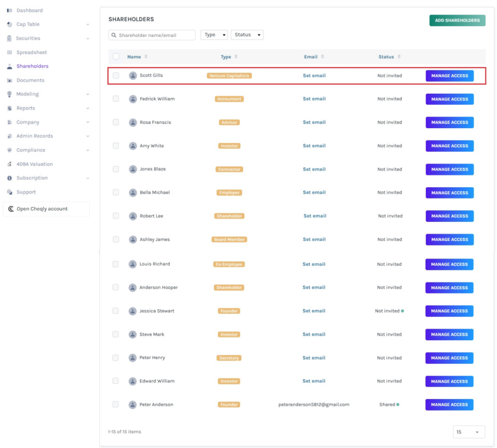Image resolution: width=497 pixels, height=448 pixels.
Task: Tick the checkbox beside Scott Gills
Action: pyautogui.click(x=116, y=75)
